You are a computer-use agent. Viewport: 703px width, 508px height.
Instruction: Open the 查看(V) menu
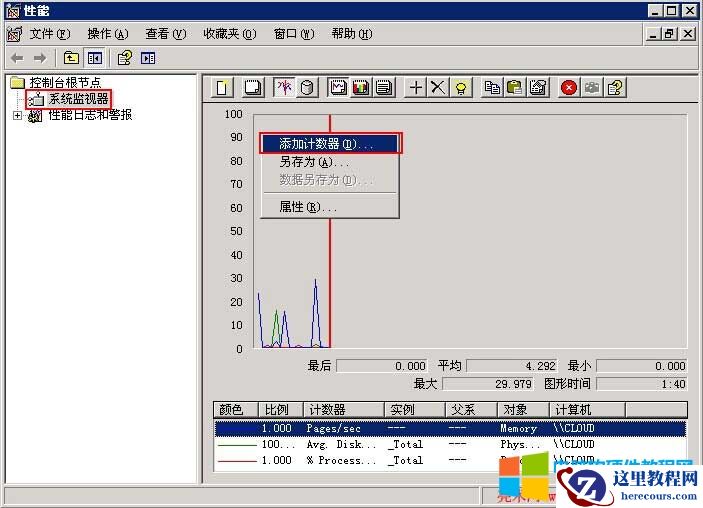pos(165,34)
